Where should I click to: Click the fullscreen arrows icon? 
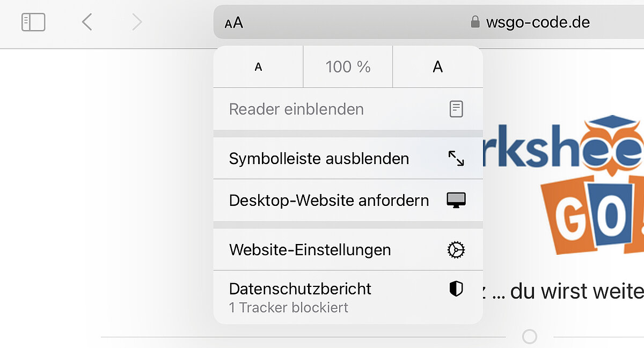[456, 158]
